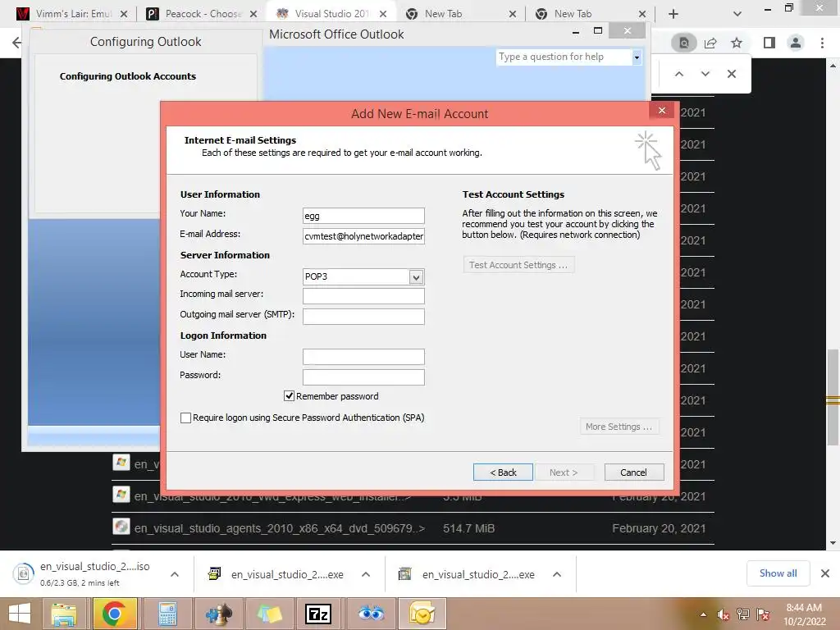840x630 pixels.
Task: Open the blue eyes taskbar app
Action: pos(371,614)
